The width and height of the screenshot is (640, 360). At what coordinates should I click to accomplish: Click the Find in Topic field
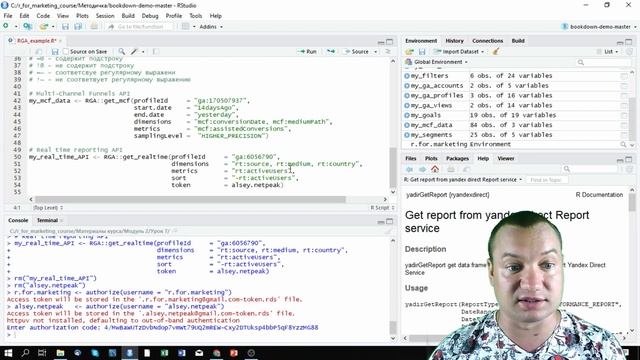click(x=546, y=180)
